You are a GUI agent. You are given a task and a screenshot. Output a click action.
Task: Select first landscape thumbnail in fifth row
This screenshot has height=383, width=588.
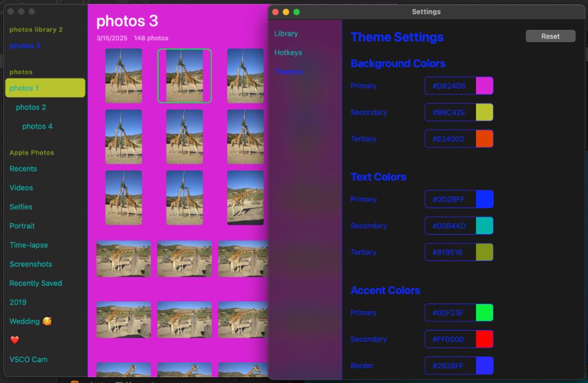pyautogui.click(x=123, y=320)
